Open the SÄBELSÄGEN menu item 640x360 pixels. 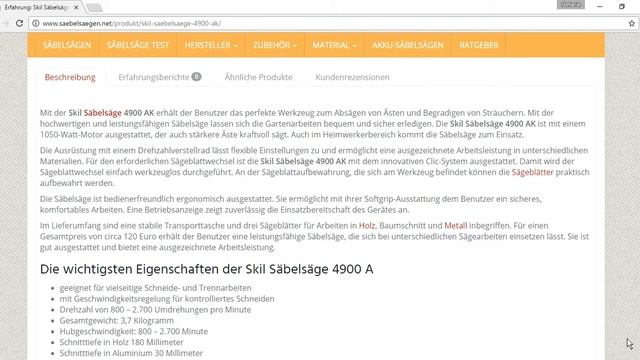(67, 45)
